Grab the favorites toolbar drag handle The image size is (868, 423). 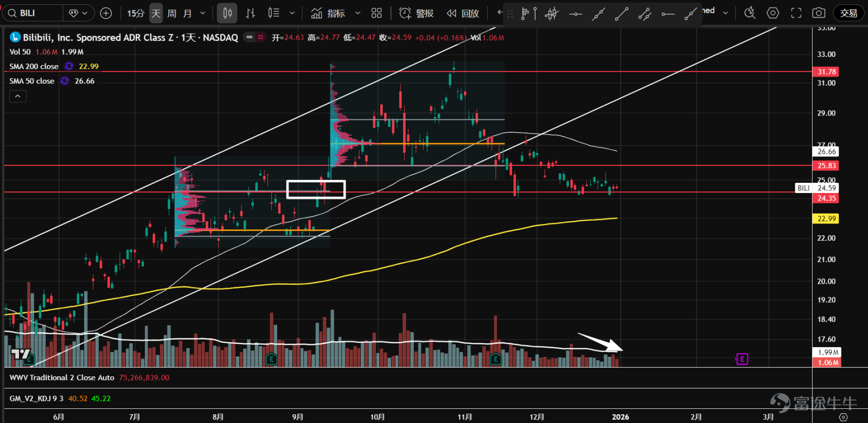pos(510,14)
